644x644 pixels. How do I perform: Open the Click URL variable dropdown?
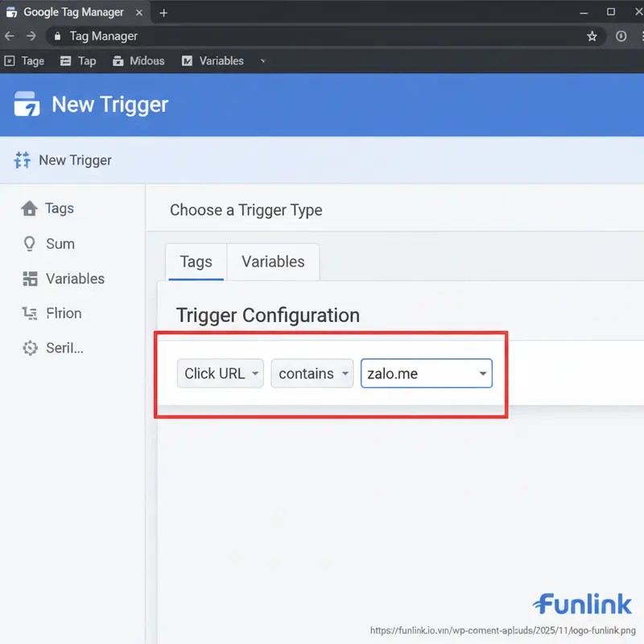[220, 374]
